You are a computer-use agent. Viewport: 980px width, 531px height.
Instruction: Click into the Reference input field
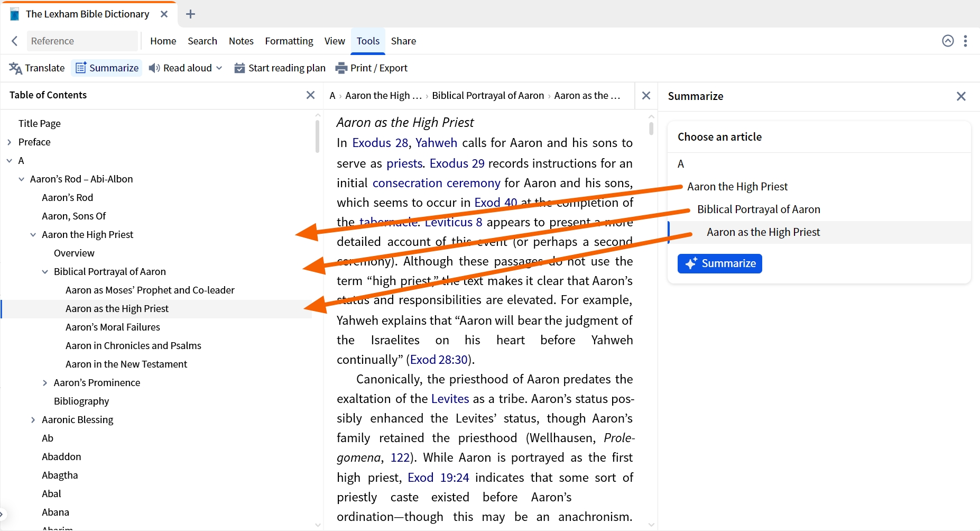point(82,41)
